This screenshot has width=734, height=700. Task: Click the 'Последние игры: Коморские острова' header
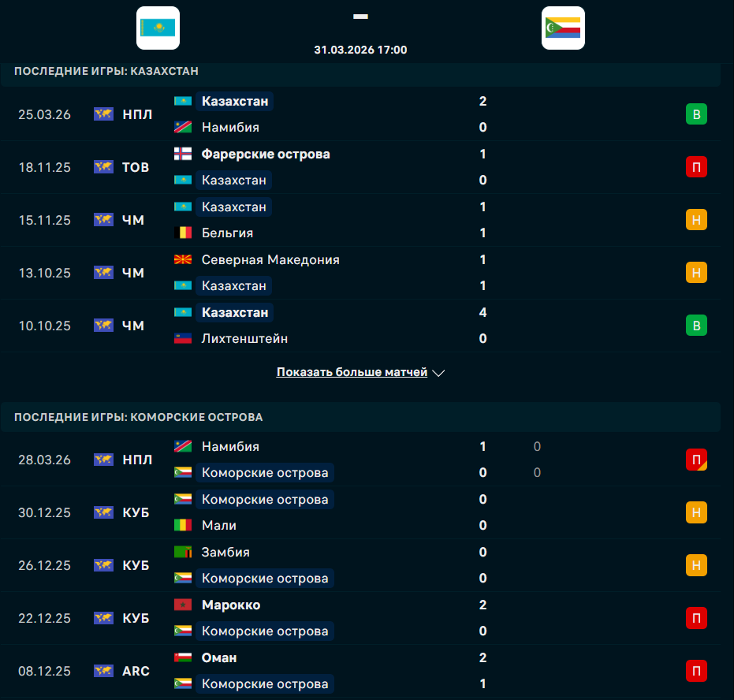pyautogui.click(x=139, y=417)
